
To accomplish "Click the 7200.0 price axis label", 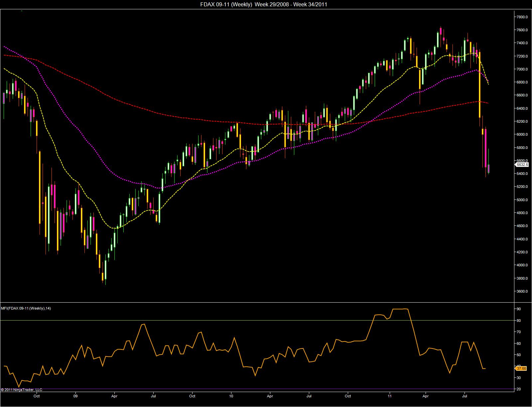I will point(522,56).
